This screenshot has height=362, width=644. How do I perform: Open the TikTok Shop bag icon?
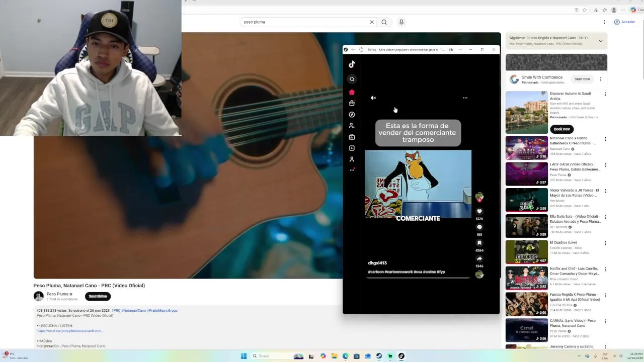tap(352, 103)
